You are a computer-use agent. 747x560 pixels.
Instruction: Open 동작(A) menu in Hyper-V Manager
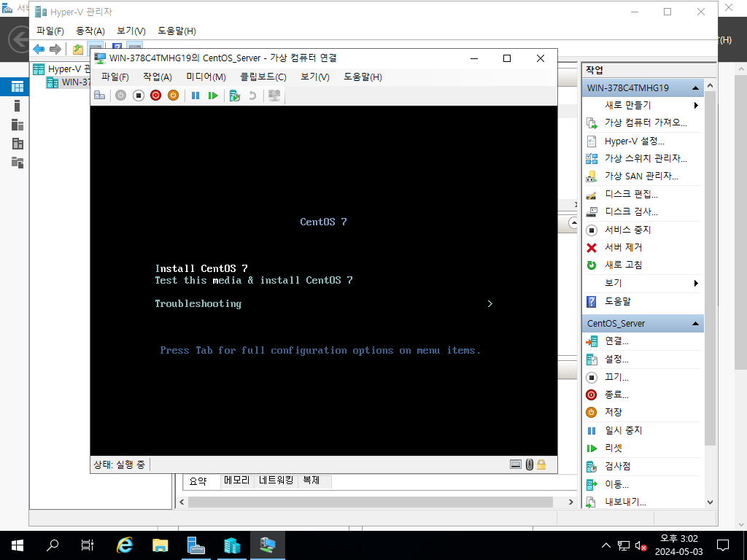pos(90,31)
